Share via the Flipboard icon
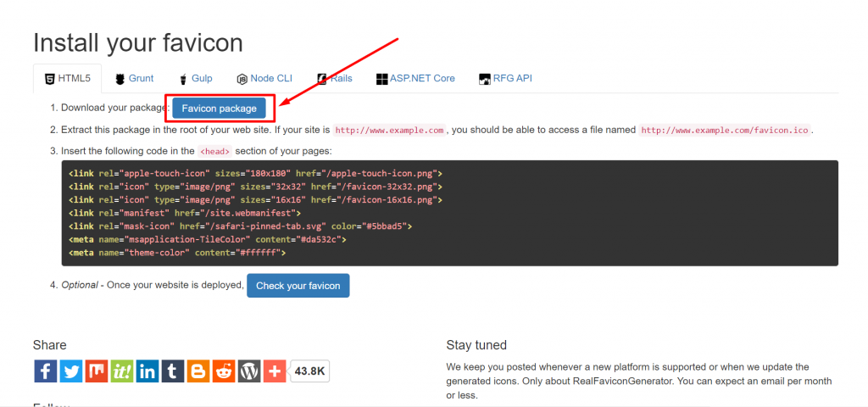The height and width of the screenshot is (407, 868). pyautogui.click(x=97, y=371)
